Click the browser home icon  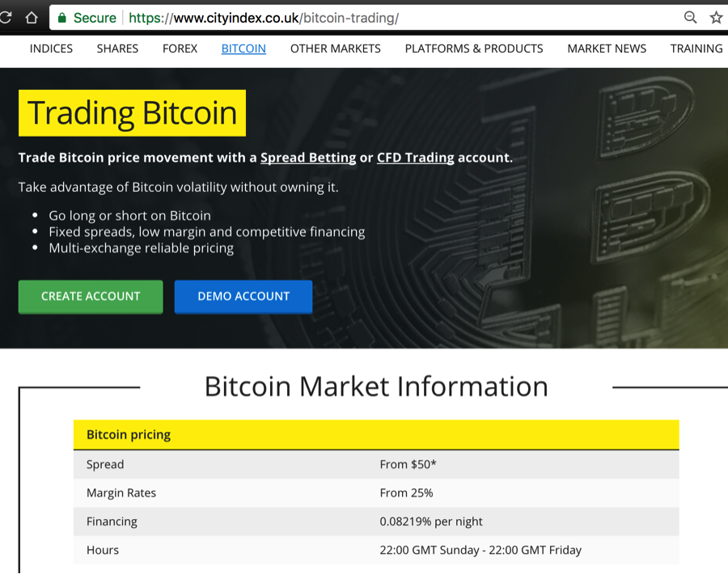32,18
